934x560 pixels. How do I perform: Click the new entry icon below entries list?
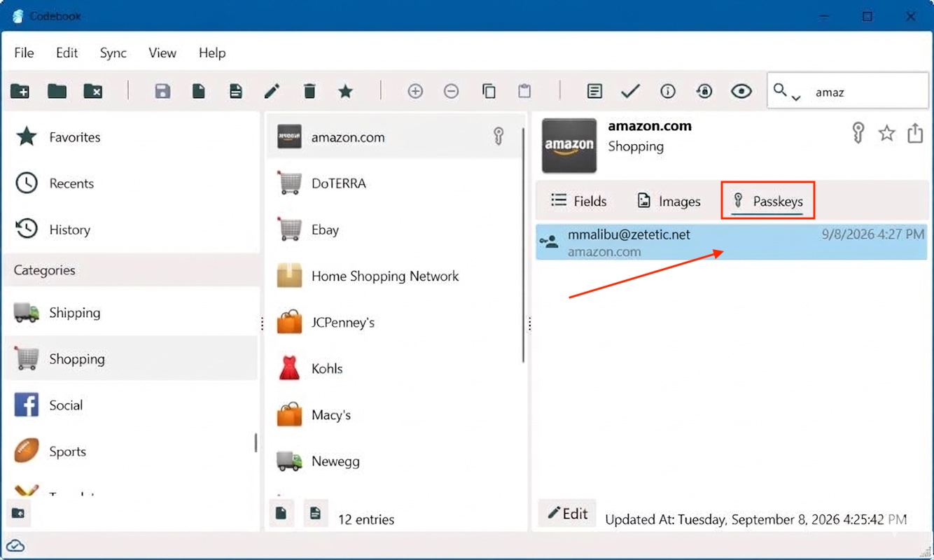coord(281,513)
